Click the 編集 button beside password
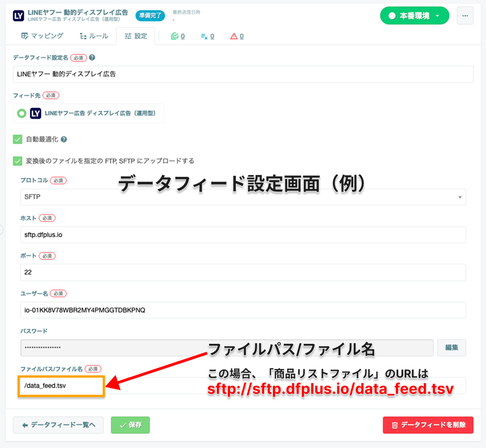Viewport: 486px width, 448px height. [452, 348]
